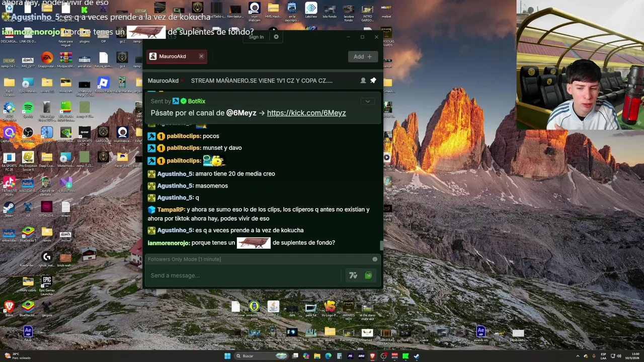Click the Add channel button
644x362 pixels.
click(363, 57)
